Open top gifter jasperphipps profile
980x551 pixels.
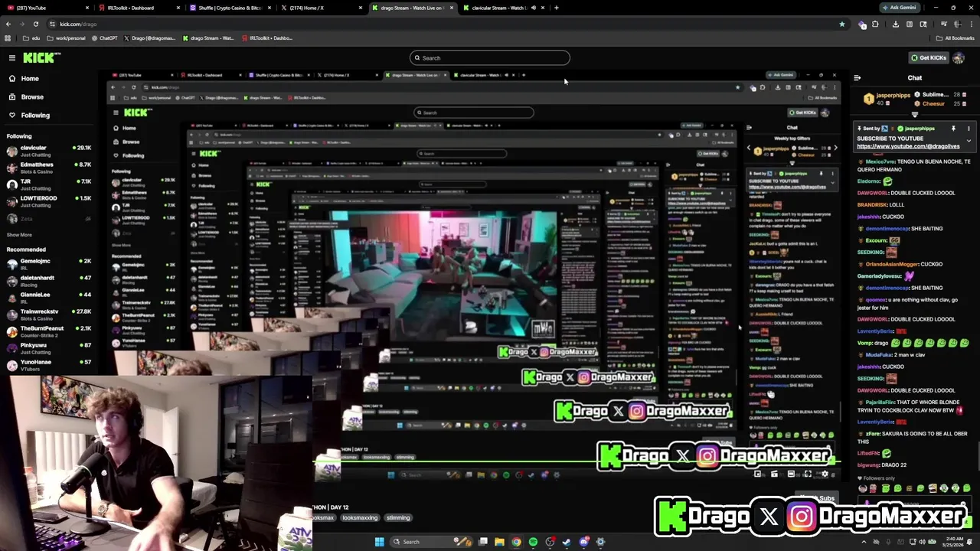point(895,96)
